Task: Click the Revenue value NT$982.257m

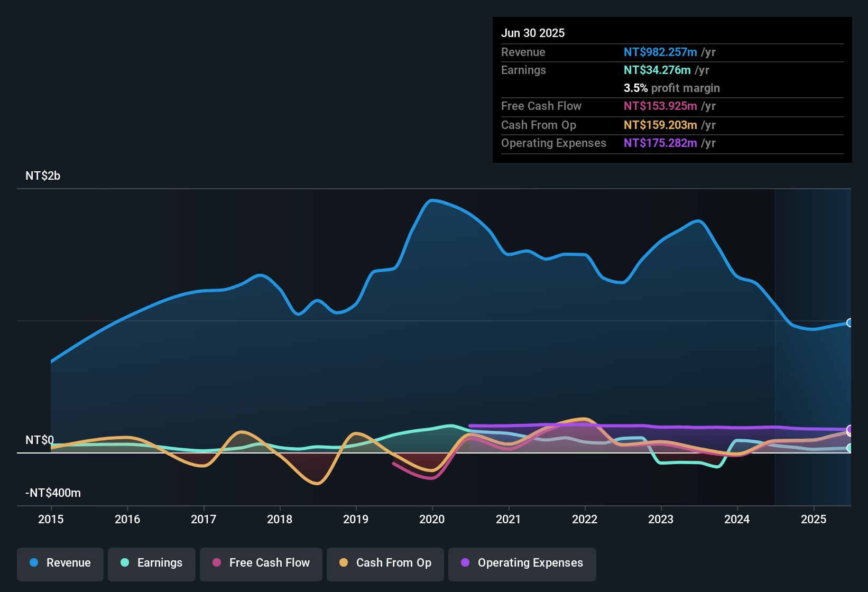Action: [660, 52]
